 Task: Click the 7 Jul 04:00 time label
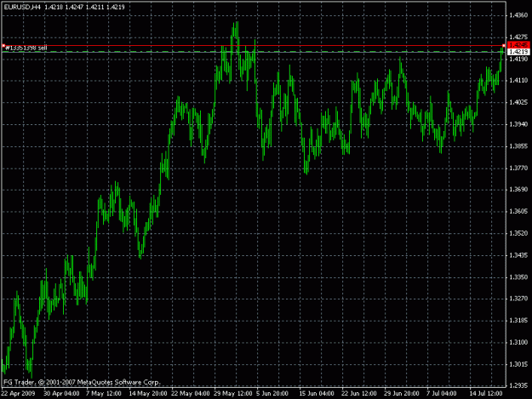click(442, 394)
